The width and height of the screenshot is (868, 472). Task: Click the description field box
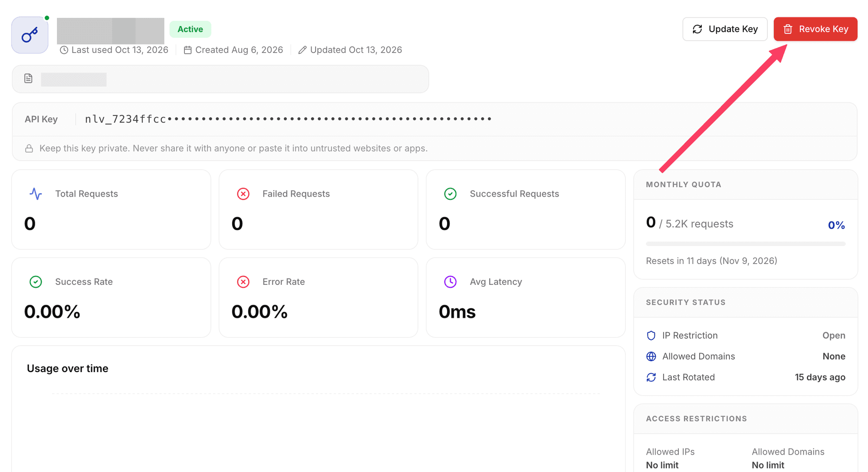(x=220, y=79)
